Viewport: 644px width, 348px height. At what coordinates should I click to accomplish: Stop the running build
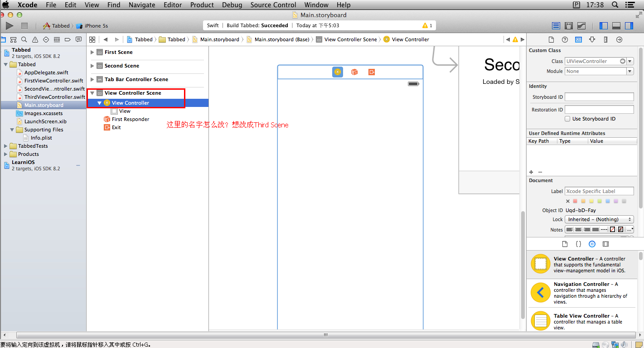[24, 26]
